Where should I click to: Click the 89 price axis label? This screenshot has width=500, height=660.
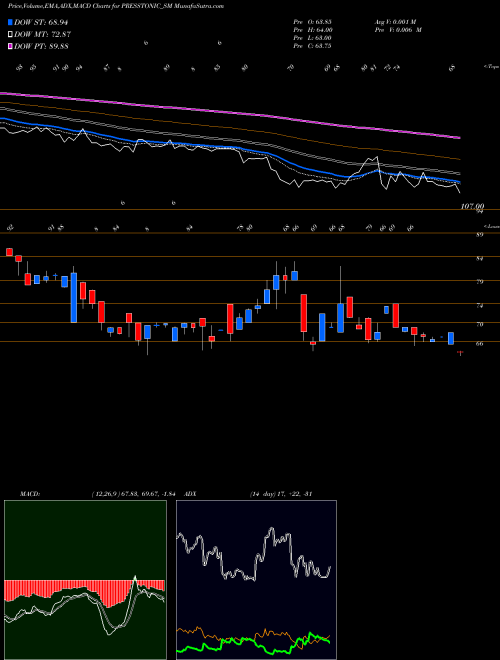(479, 235)
